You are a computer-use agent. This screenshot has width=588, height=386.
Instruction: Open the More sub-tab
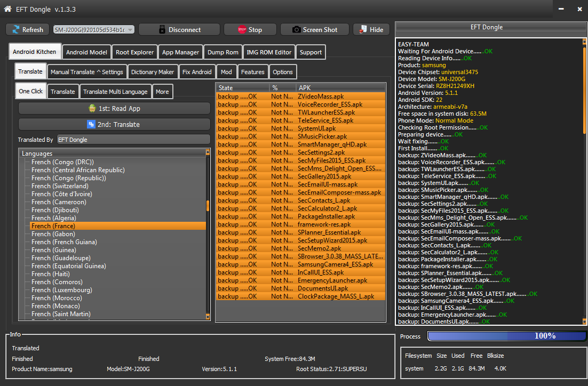coord(162,92)
